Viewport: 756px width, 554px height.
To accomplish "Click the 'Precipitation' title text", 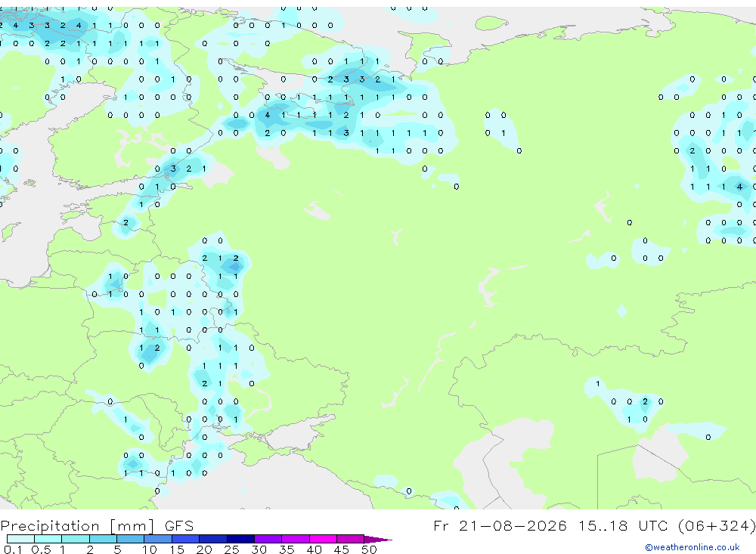I will tap(50, 525).
